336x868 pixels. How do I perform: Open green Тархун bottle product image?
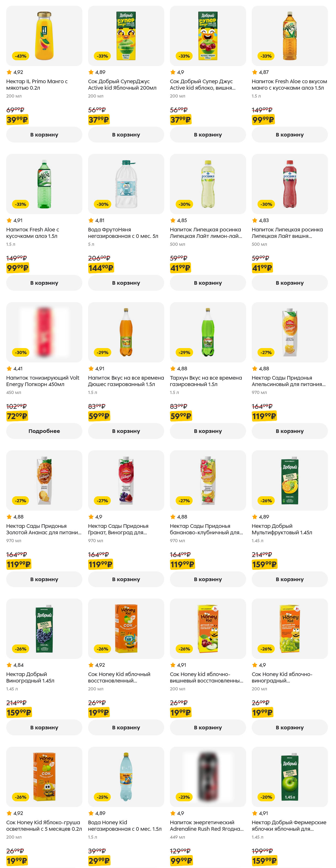pyautogui.click(x=208, y=332)
